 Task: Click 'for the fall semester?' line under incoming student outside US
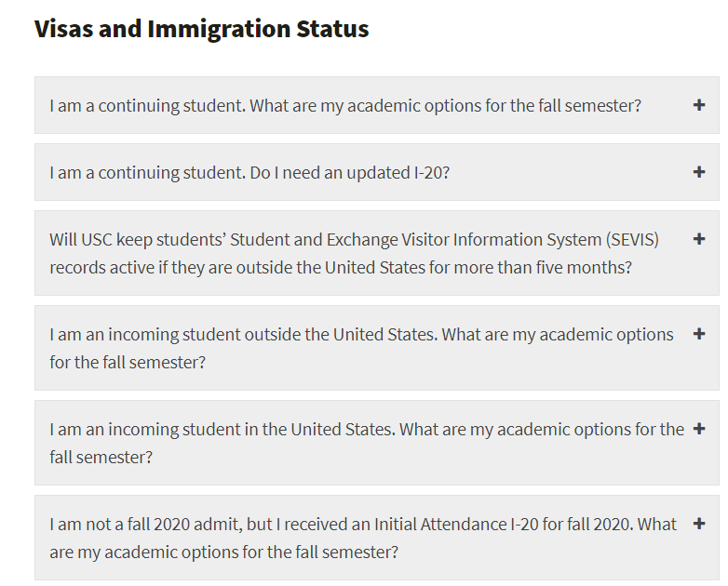point(128,362)
